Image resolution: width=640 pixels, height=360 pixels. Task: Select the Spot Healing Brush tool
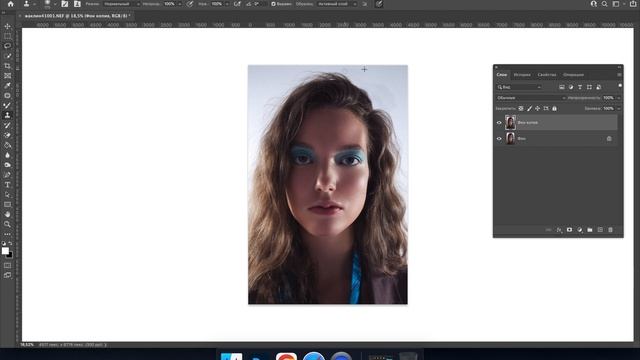coord(7,96)
